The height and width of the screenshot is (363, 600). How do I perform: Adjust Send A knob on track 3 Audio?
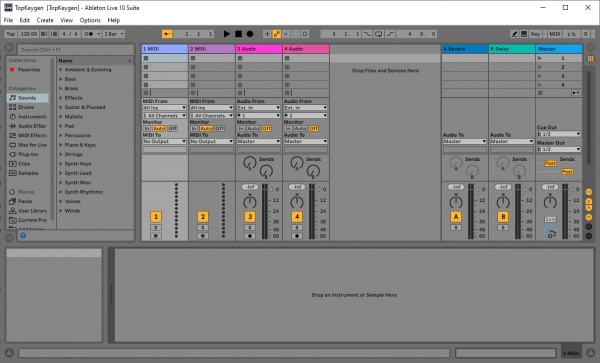coord(249,163)
